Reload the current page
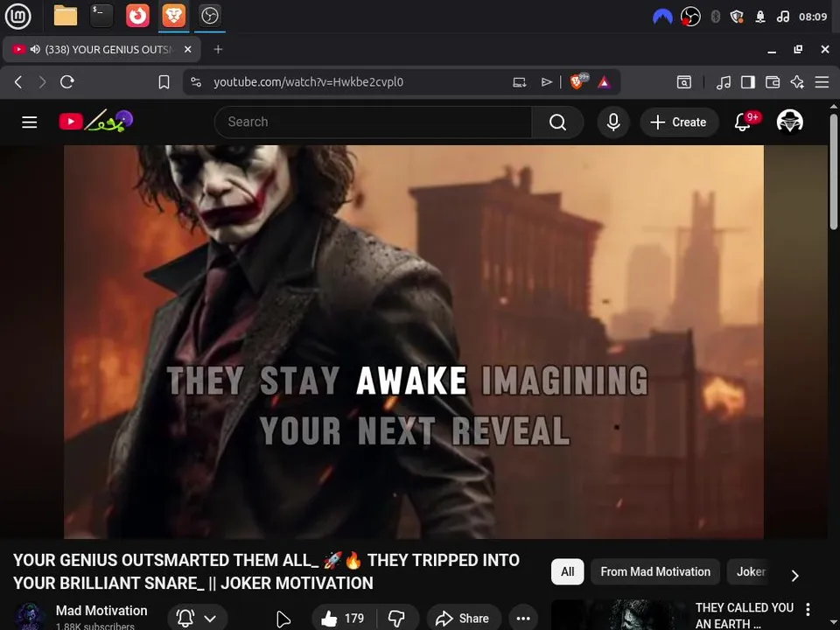The image size is (840, 630). (67, 82)
